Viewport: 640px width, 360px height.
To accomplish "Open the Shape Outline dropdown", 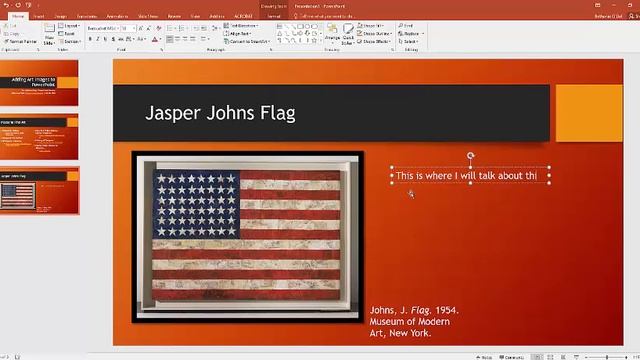I will point(374,33).
